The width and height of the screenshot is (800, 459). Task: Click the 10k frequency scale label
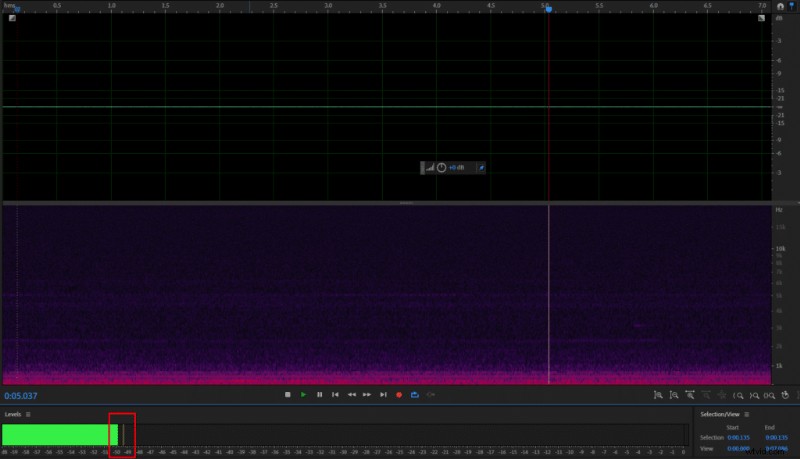pyautogui.click(x=780, y=249)
